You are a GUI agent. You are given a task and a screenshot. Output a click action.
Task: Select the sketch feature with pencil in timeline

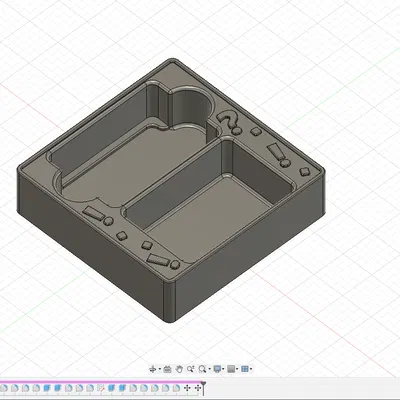pyautogui.click(x=100, y=388)
